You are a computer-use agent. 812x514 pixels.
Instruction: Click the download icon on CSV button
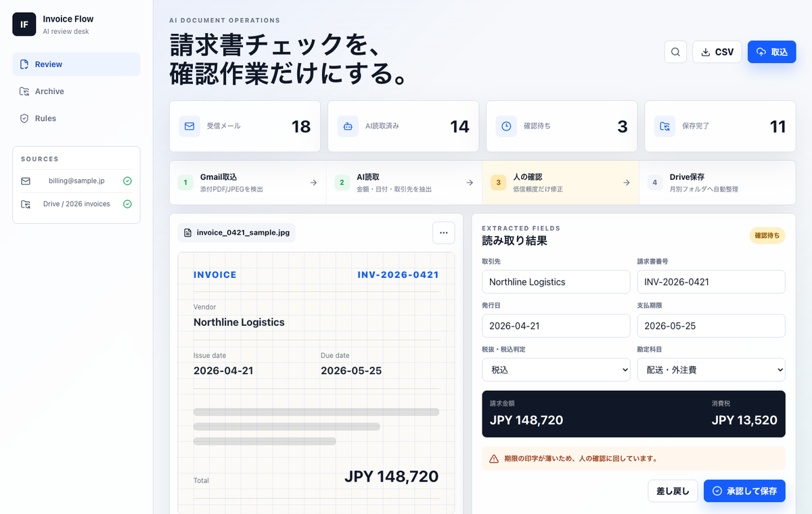coord(706,52)
